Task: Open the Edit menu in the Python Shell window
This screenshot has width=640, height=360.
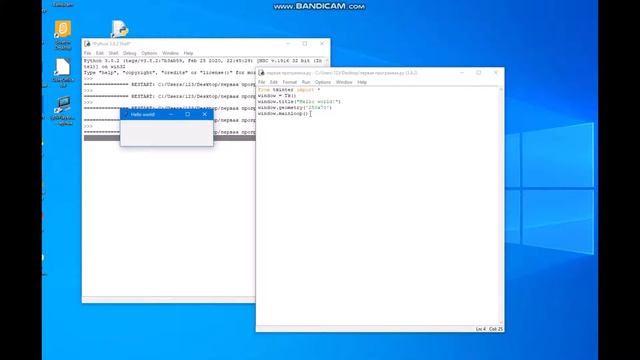Action: pyautogui.click(x=100, y=53)
